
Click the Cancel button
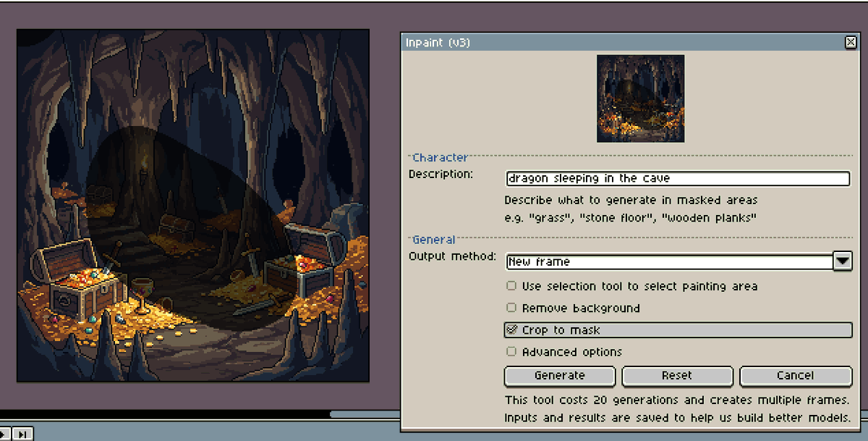coord(796,376)
